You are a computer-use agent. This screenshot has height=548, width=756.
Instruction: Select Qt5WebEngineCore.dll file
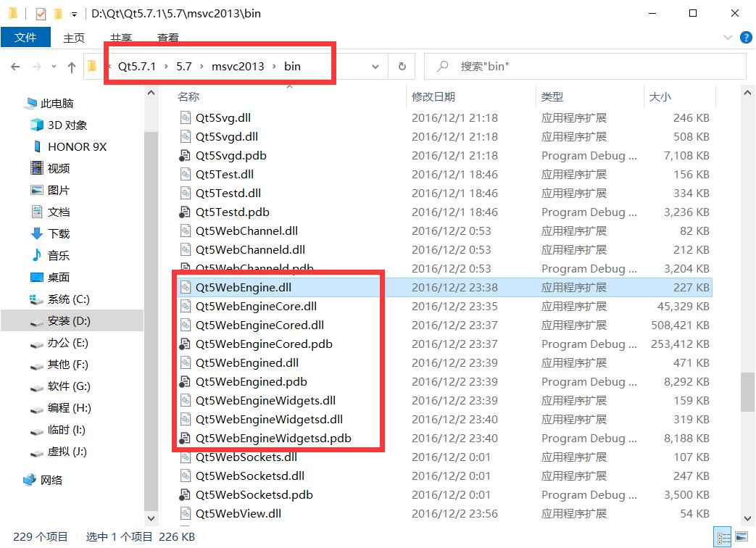(x=256, y=306)
